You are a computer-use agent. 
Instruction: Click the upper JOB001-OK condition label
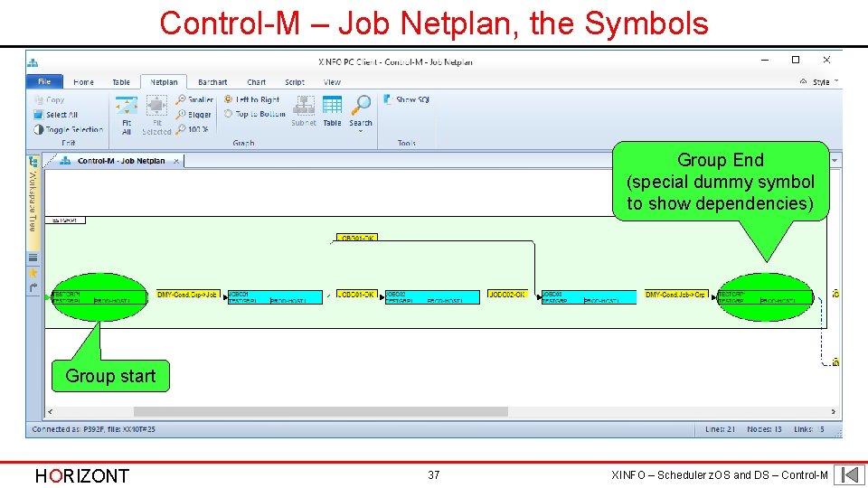coord(357,238)
